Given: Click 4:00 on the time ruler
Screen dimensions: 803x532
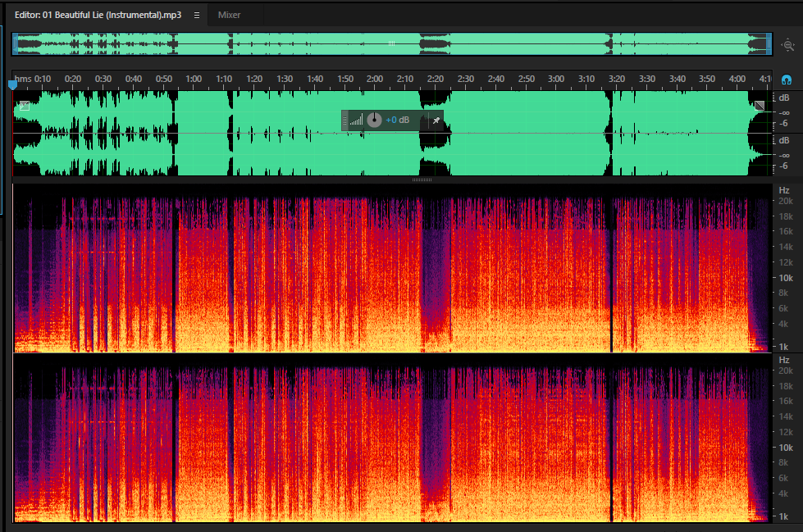Looking at the screenshot, I should (737, 79).
